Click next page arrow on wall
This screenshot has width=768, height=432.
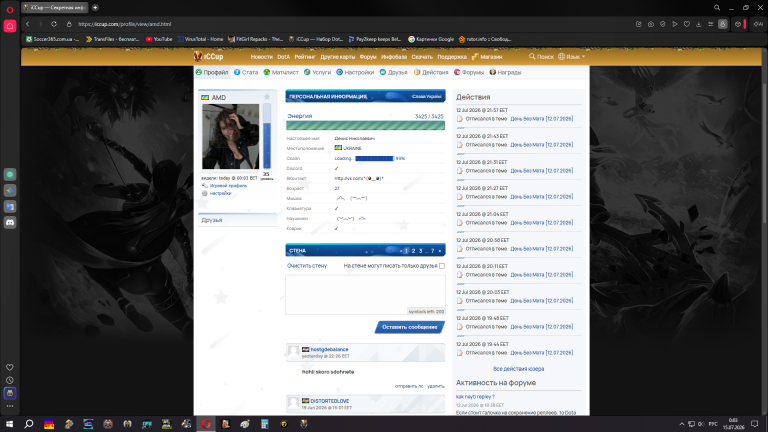click(x=440, y=251)
